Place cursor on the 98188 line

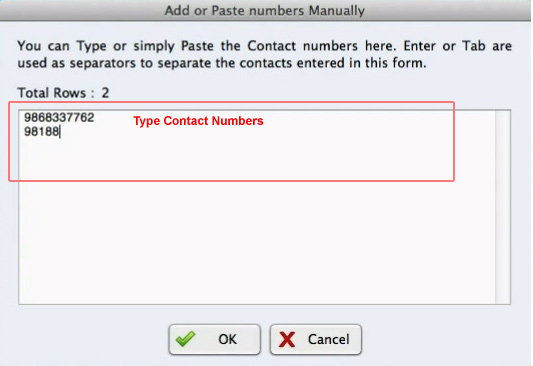(41, 132)
